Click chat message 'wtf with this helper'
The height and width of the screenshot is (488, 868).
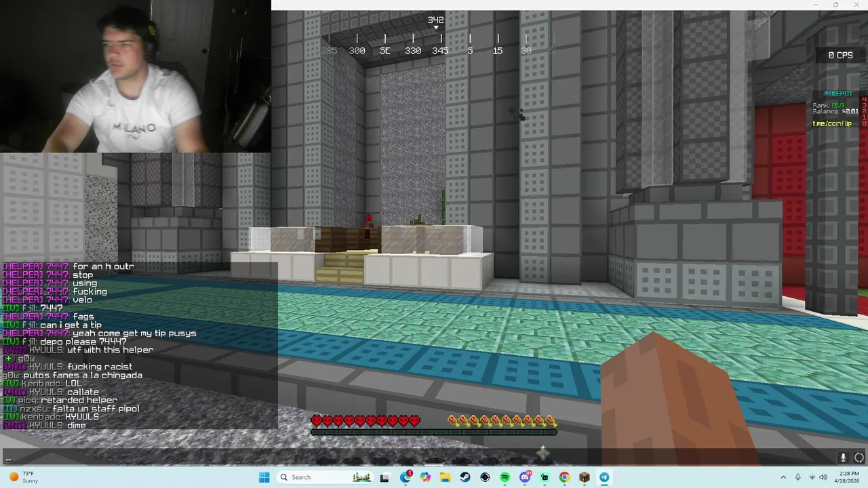point(110,350)
